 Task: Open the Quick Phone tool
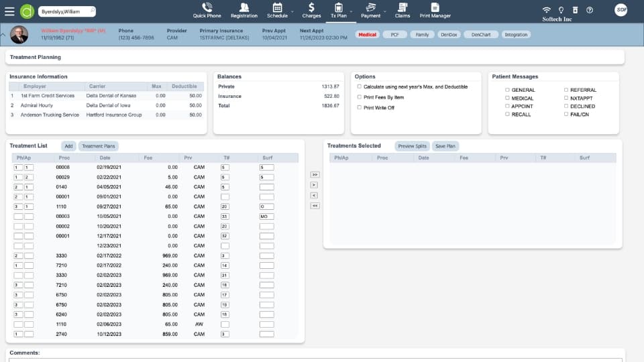click(x=207, y=10)
